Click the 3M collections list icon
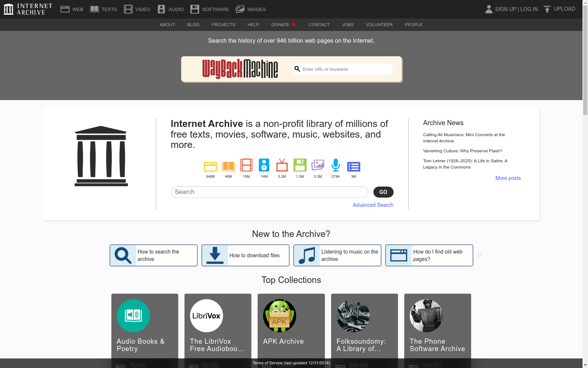The height and width of the screenshot is (368, 588). [354, 167]
